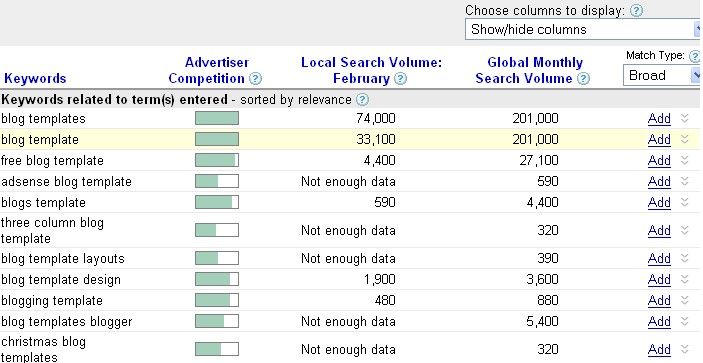Expand chevron menu for blog template layouts row

[x=684, y=259]
